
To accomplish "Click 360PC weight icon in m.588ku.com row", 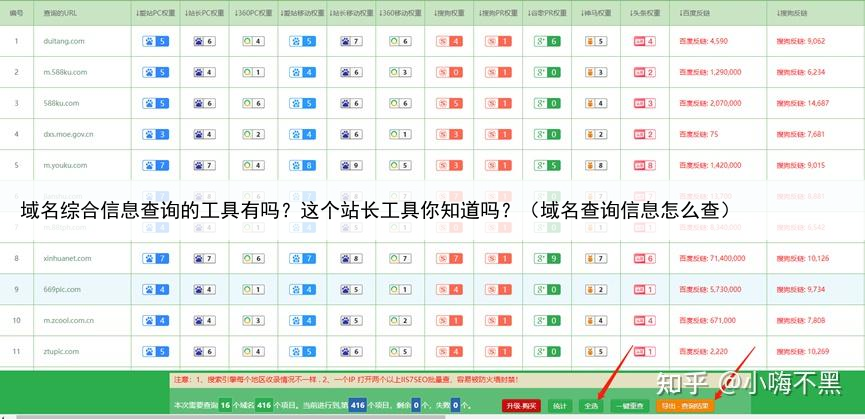I will (x=248, y=73).
